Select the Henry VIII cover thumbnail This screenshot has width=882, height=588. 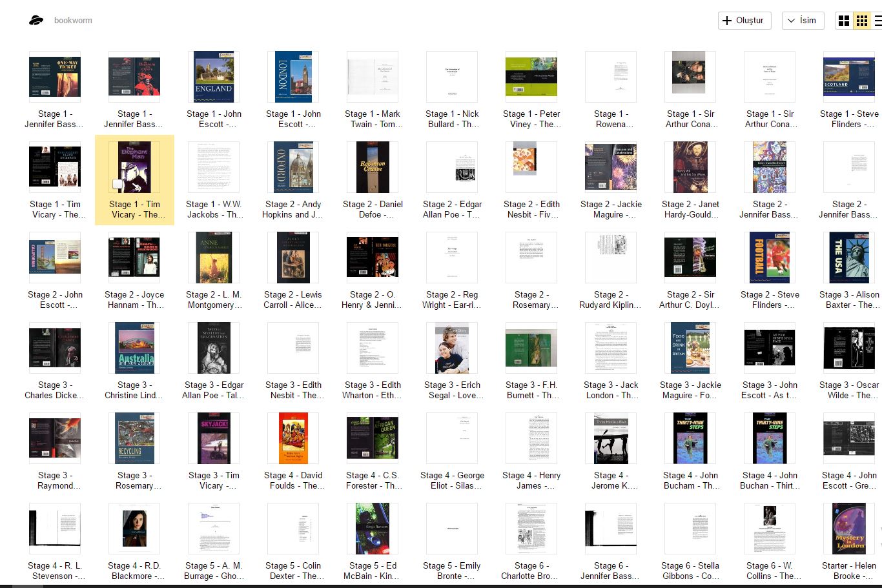pos(690,167)
